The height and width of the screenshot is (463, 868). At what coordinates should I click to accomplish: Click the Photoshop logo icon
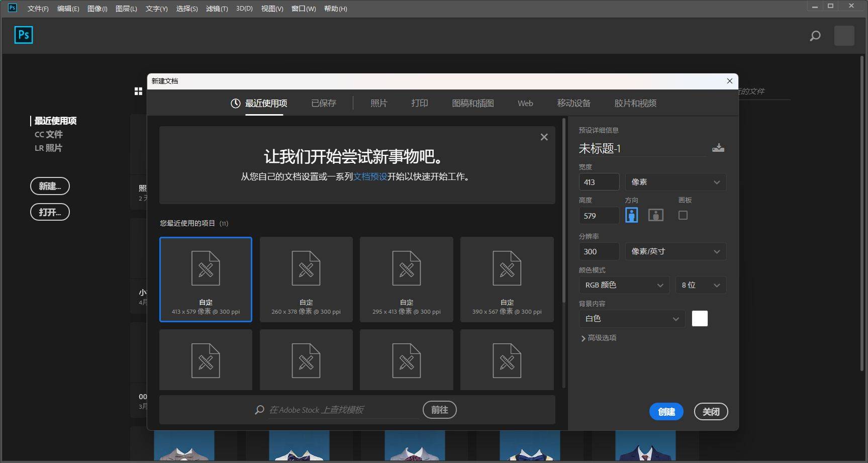pyautogui.click(x=23, y=35)
